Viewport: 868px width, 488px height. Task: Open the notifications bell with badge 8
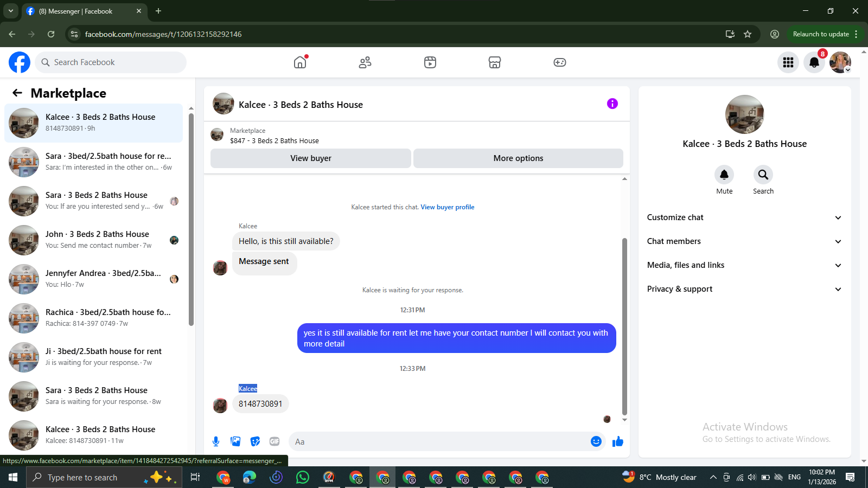[814, 62]
